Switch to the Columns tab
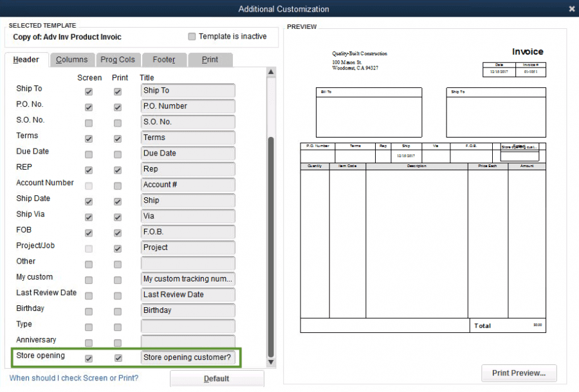This screenshot has height=392, width=579. click(72, 59)
